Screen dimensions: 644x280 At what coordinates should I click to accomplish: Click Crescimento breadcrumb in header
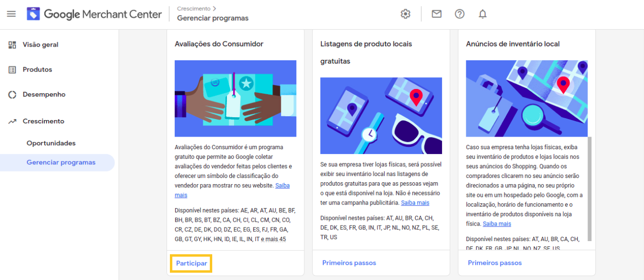pyautogui.click(x=194, y=9)
